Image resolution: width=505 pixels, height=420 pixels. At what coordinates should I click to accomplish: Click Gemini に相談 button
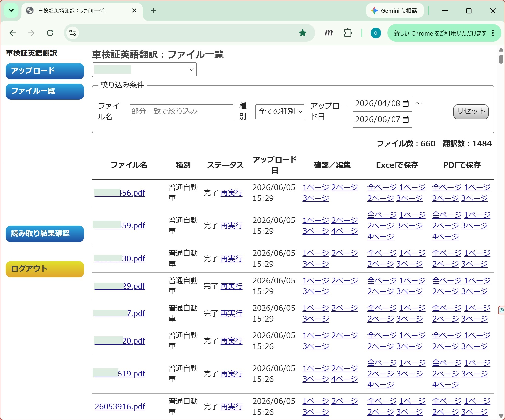[395, 11]
